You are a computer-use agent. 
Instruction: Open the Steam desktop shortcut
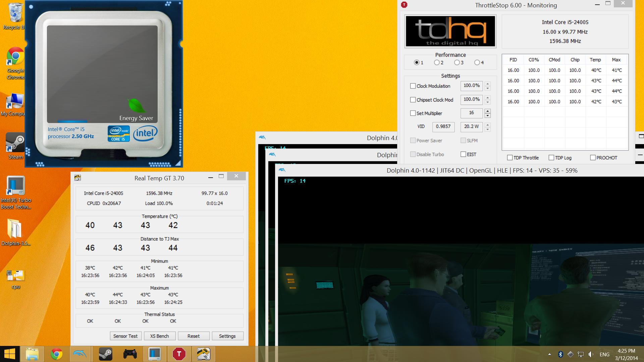point(15,145)
